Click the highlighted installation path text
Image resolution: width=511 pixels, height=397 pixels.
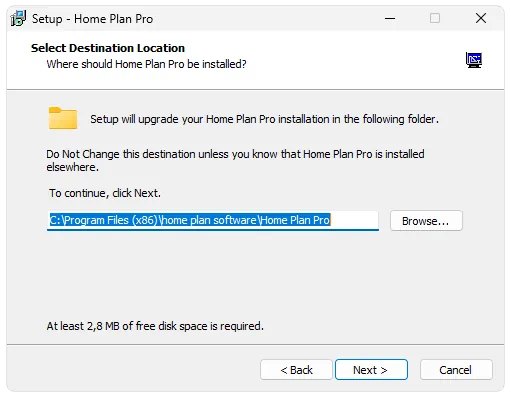(190, 220)
